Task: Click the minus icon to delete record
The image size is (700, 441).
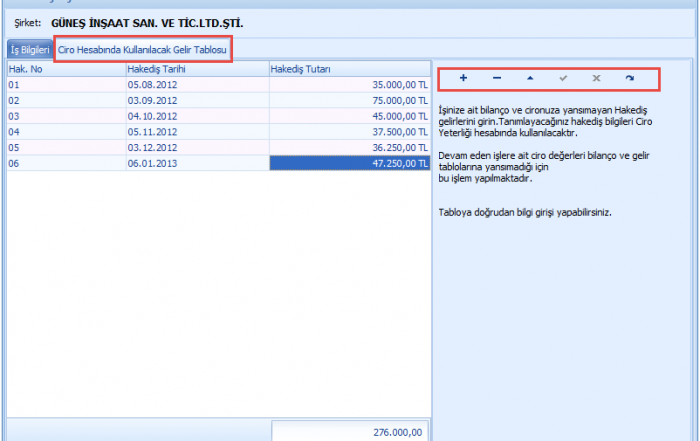Action: [x=497, y=78]
